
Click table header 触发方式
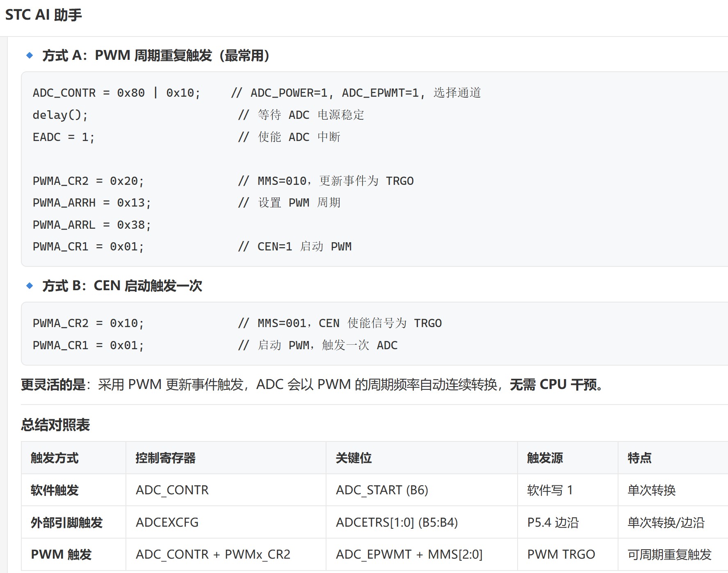(55, 458)
